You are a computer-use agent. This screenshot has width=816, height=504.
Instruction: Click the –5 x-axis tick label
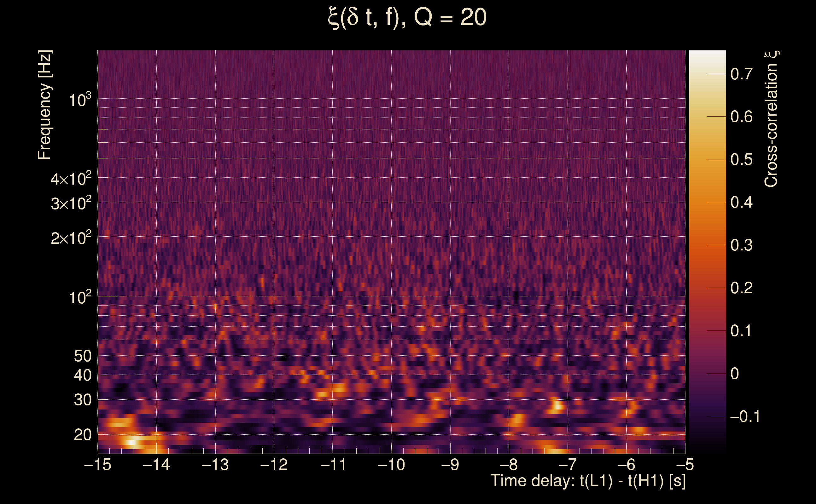(x=685, y=465)
